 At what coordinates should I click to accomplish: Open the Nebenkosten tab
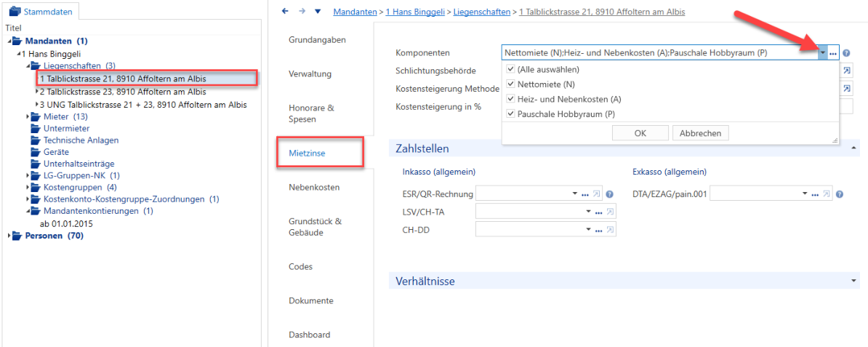tap(314, 188)
